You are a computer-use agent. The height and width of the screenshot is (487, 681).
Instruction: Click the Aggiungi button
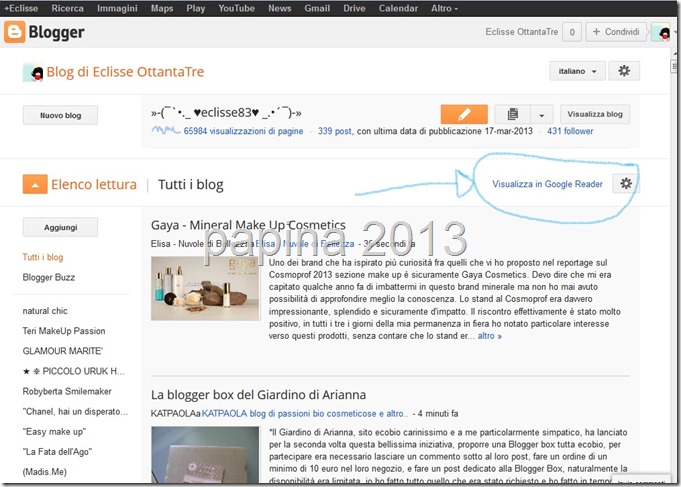click(x=60, y=227)
